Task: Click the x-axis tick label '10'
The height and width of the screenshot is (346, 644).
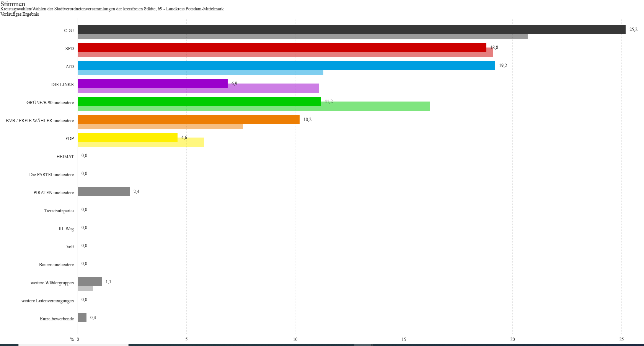Action: click(x=295, y=339)
